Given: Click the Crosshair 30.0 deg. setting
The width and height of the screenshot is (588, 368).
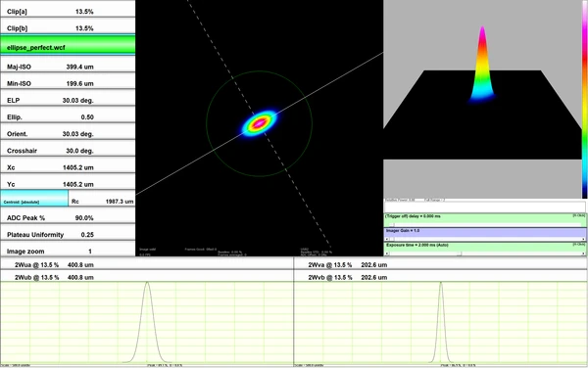Looking at the screenshot, I should click(68, 150).
